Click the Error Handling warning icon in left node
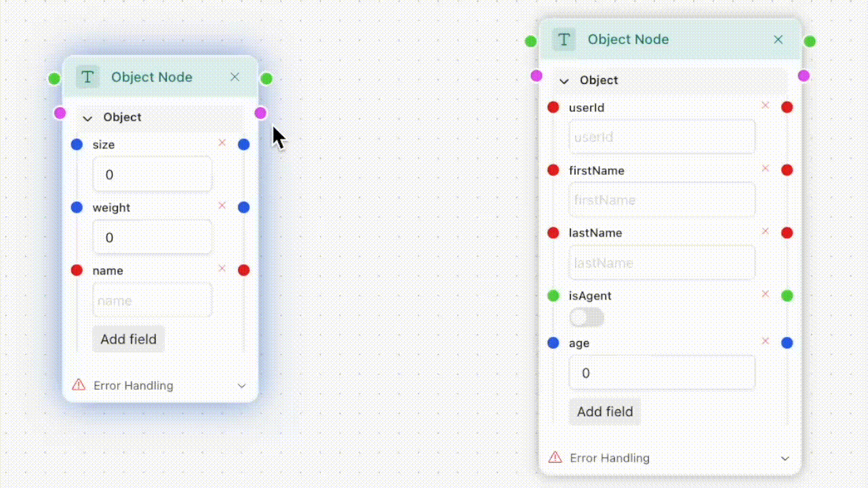868x488 pixels. pos(79,385)
